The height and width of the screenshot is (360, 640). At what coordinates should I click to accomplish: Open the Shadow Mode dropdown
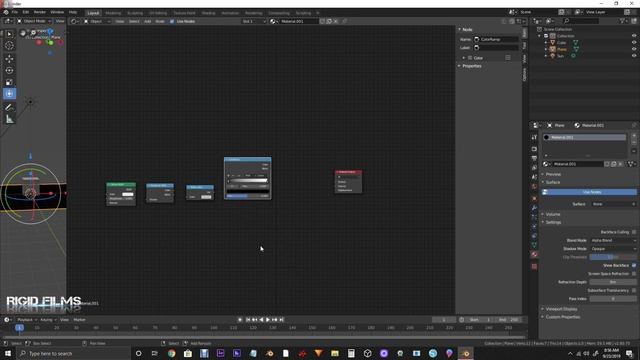[613, 249]
